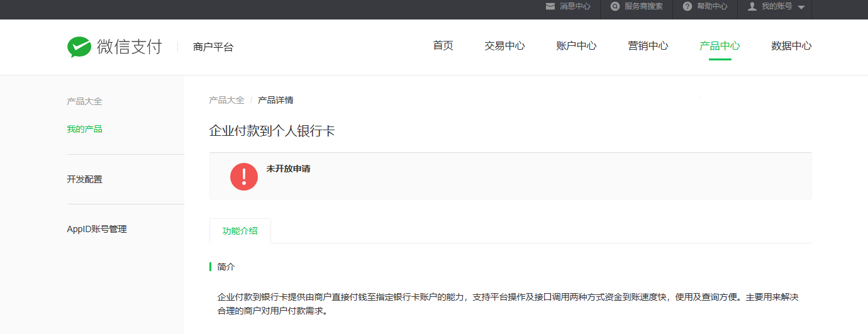Open 帮助中心 link
This screenshot has height=334, width=868.
click(x=712, y=6)
